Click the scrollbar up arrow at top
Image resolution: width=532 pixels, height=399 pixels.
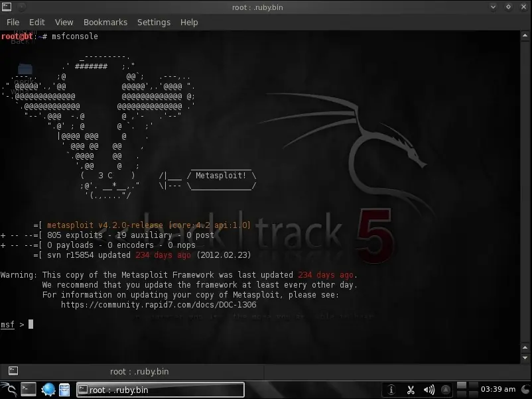(525, 35)
